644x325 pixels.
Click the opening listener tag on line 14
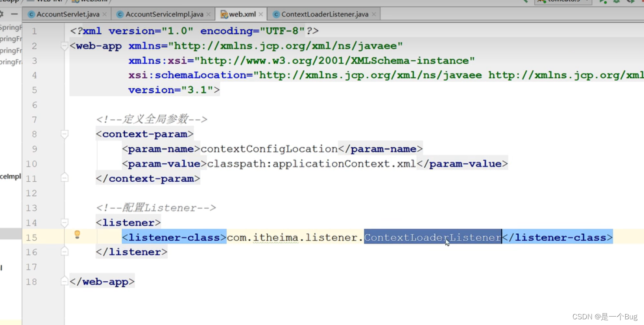[128, 223]
